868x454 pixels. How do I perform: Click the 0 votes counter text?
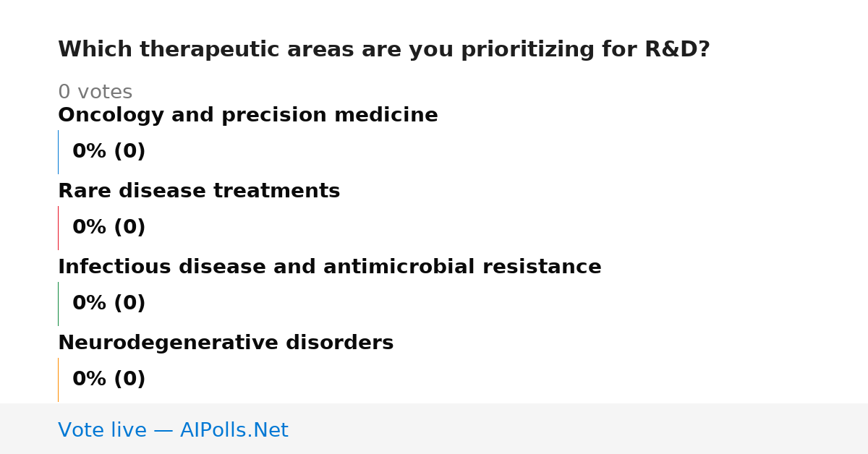point(95,93)
